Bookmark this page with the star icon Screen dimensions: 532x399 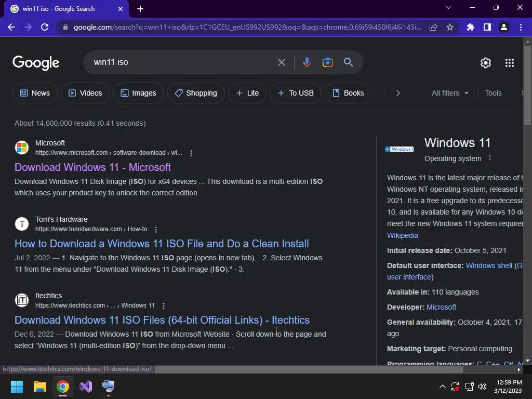pos(450,27)
